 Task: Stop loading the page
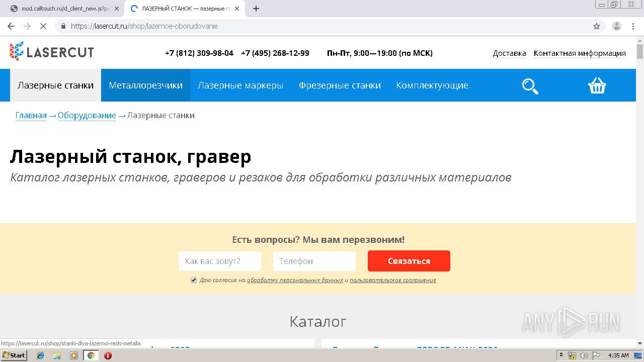[x=43, y=26]
